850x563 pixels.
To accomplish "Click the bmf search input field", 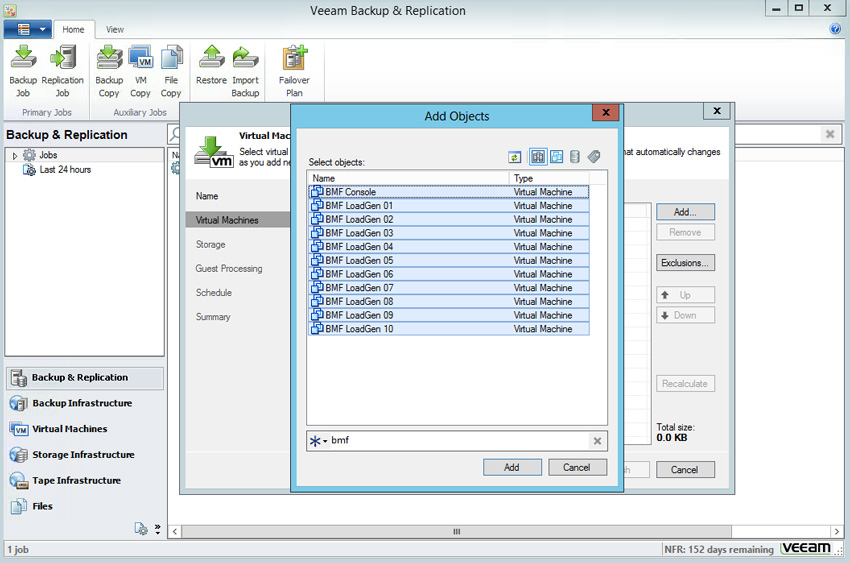I will tap(459, 441).
